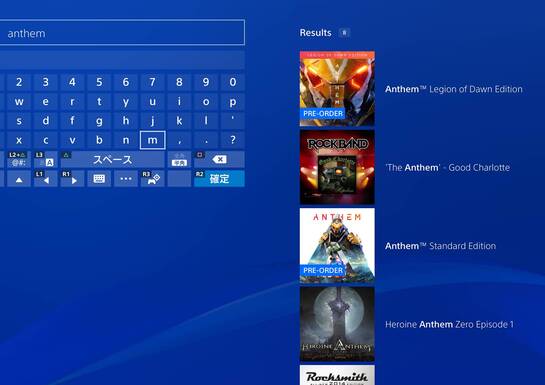Tap the d key
545x385 pixels.
46,121
